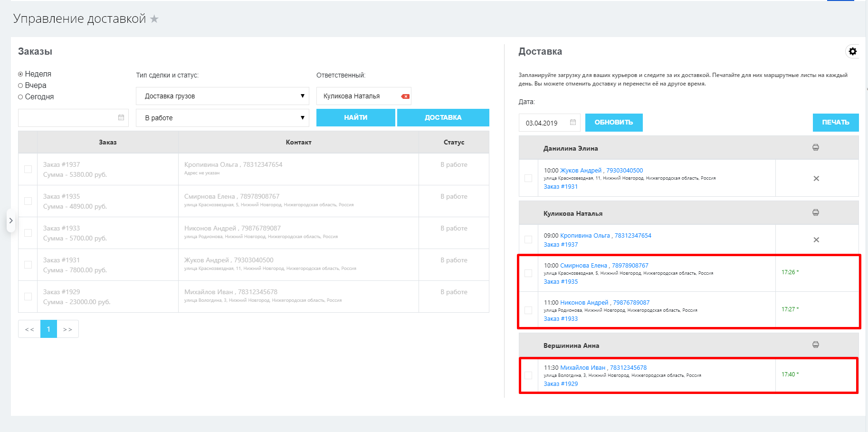868x432 pixels.
Task: Open Доставка грузов deal type dropdown
Action: click(222, 96)
